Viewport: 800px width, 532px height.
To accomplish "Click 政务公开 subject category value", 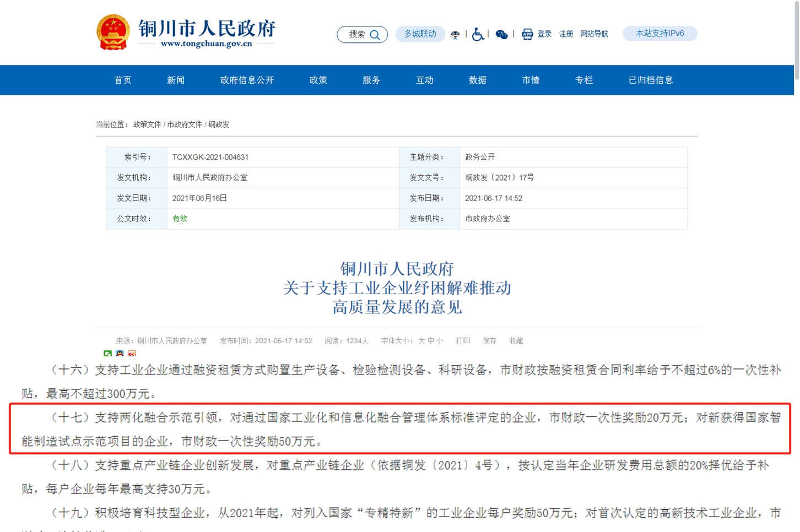I will (480, 157).
